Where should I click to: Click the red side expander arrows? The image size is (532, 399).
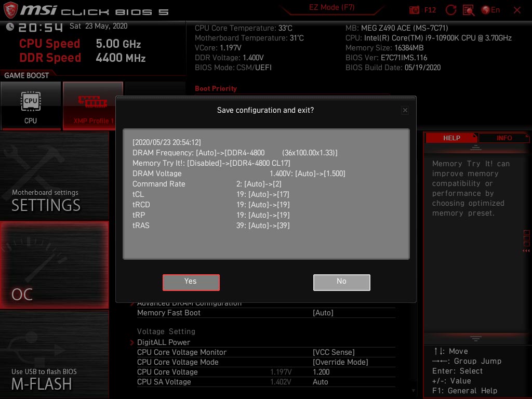[x=526, y=251]
